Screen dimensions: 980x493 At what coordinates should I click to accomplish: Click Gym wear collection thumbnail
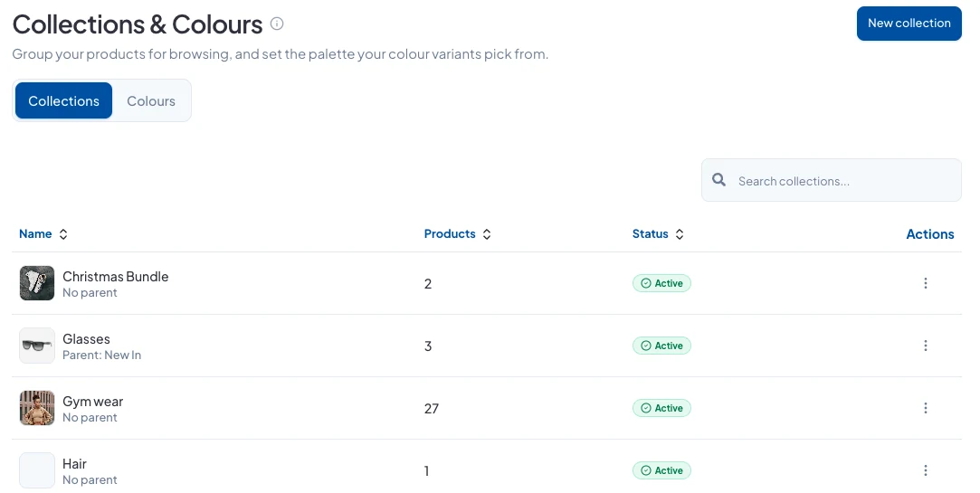(37, 408)
